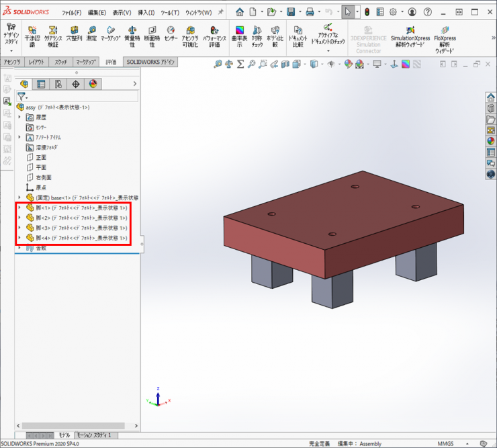Switch to モーション スタディ 1 tab
This screenshot has height=448, width=497.
95,435
